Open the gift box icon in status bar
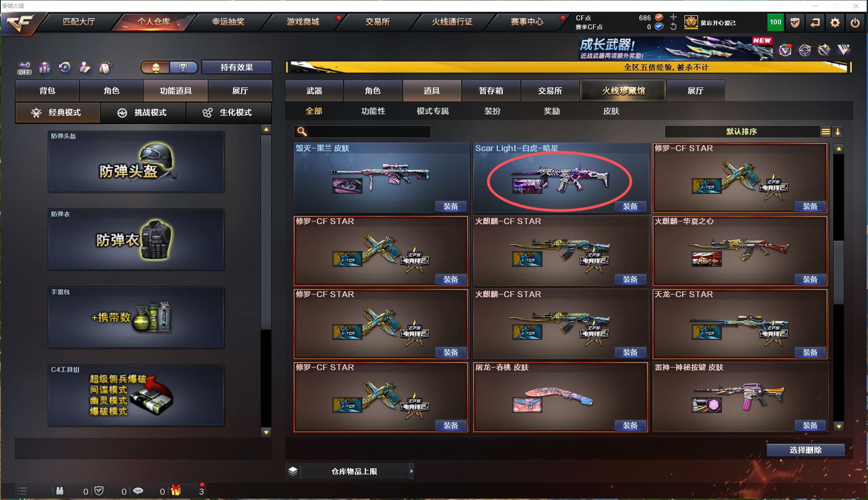The width and height of the screenshot is (868, 500). pyautogui.click(x=176, y=491)
